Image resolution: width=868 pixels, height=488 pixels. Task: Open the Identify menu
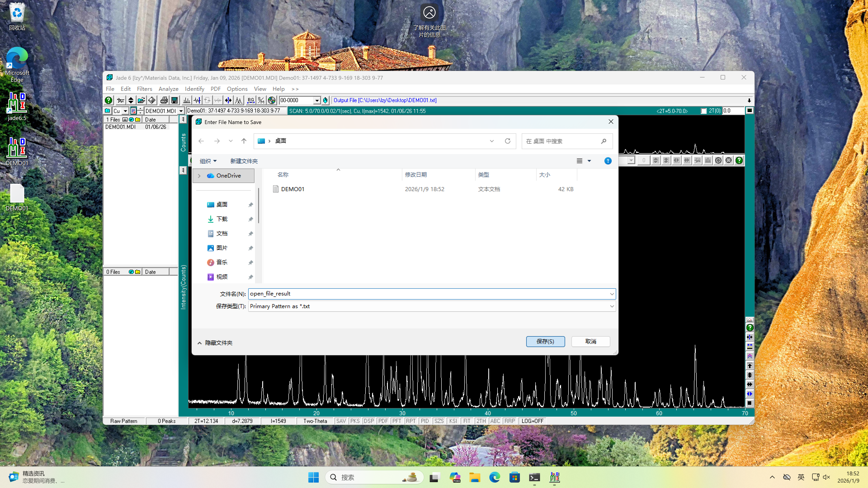[194, 89]
